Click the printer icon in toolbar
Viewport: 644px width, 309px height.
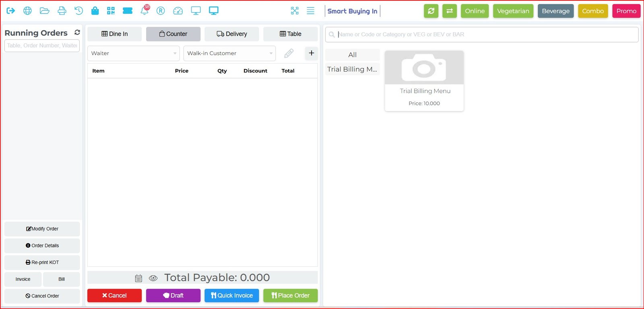point(62,11)
